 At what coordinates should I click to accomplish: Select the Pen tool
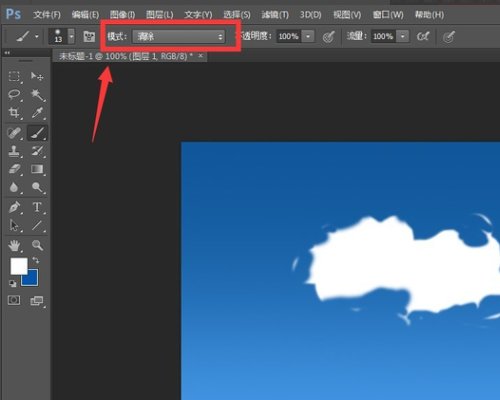click(14, 207)
